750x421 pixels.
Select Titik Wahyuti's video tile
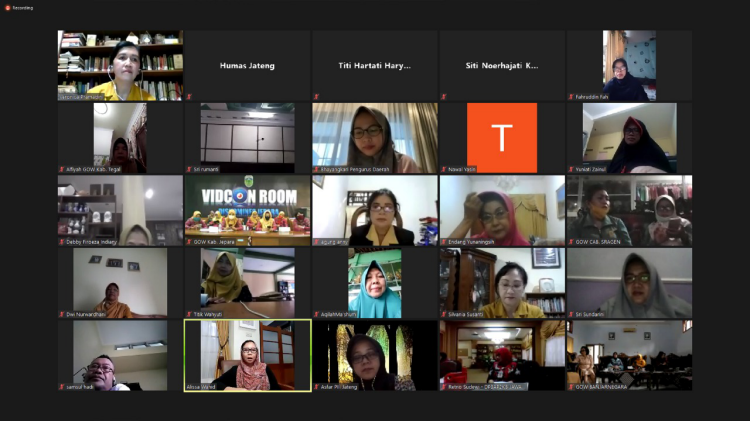[x=247, y=283]
